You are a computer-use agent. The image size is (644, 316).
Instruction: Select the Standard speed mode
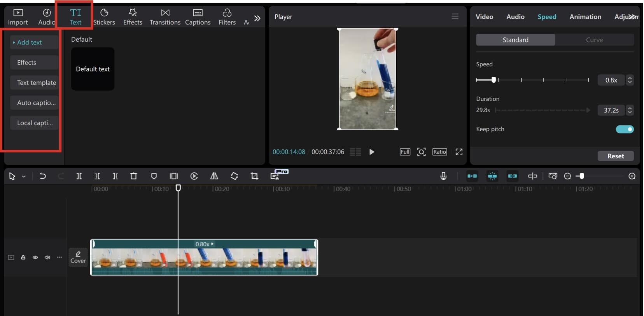[515, 40]
